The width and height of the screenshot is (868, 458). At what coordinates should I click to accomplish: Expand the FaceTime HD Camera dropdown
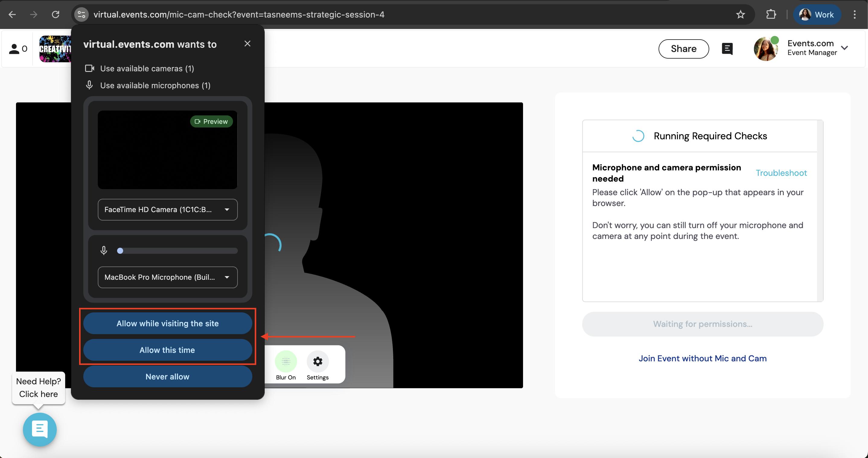(x=168, y=209)
